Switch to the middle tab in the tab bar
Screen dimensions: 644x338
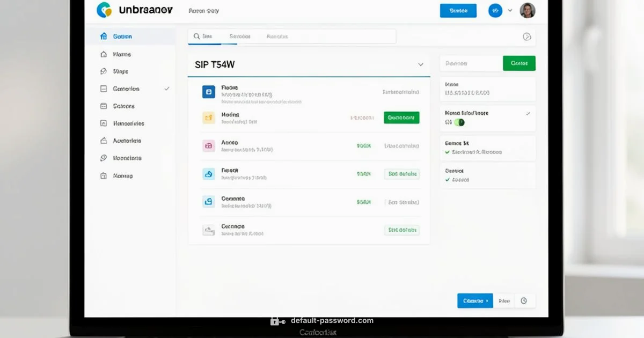(239, 36)
